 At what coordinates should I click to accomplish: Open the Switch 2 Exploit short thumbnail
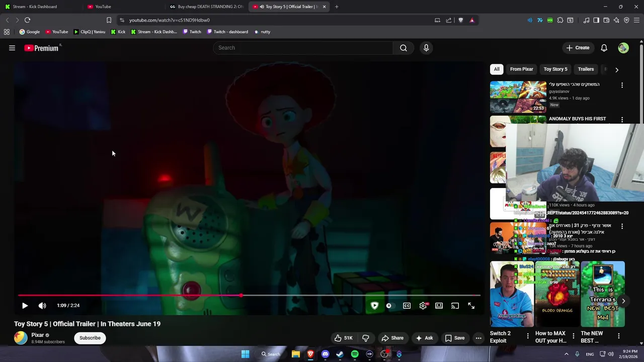pos(512,294)
